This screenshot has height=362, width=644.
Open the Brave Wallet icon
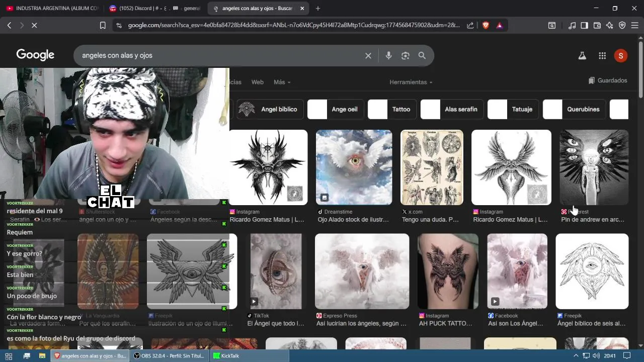(x=597, y=25)
